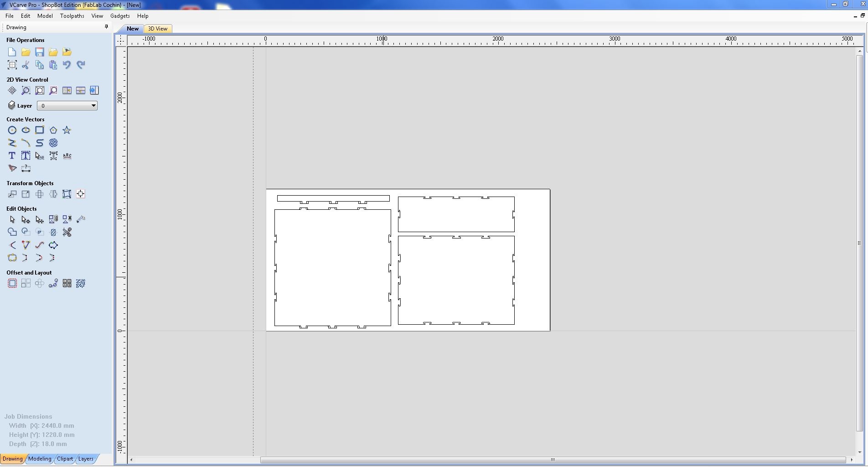Click the stacked view tile icon
The height and width of the screenshot is (467, 868).
coord(81,90)
